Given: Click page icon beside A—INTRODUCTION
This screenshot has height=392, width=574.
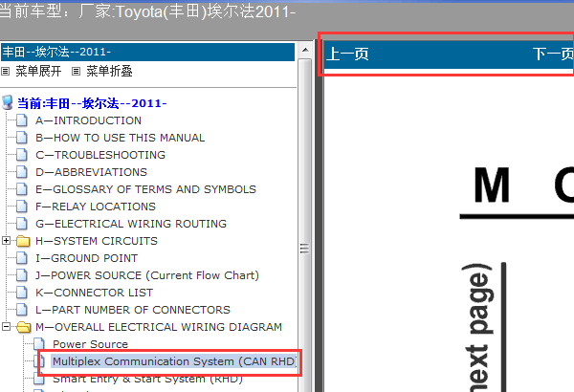Looking at the screenshot, I should tap(22, 120).
